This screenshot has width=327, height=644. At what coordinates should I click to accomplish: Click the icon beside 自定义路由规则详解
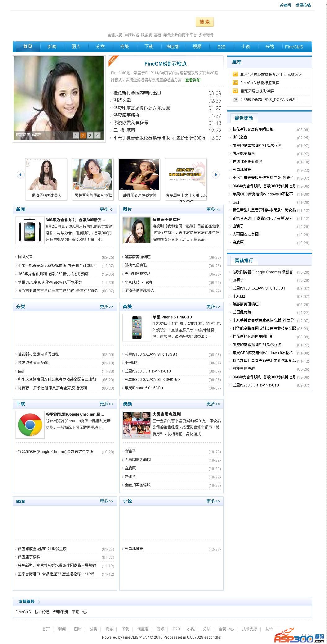coord(235,91)
